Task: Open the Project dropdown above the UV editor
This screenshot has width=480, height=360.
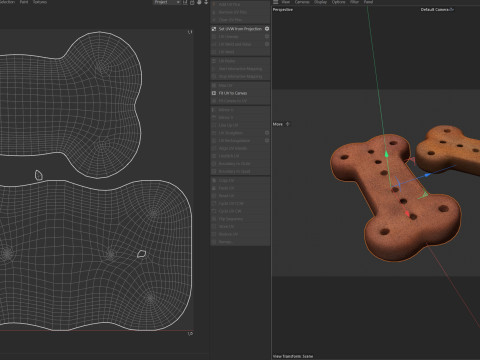Action: click(167, 2)
